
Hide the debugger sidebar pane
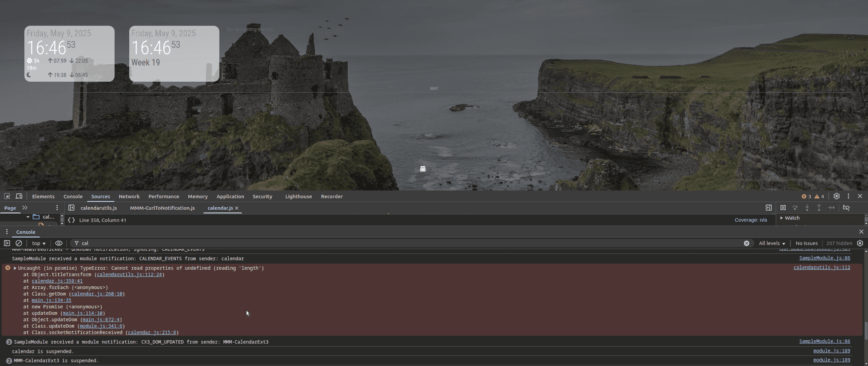[x=769, y=208]
